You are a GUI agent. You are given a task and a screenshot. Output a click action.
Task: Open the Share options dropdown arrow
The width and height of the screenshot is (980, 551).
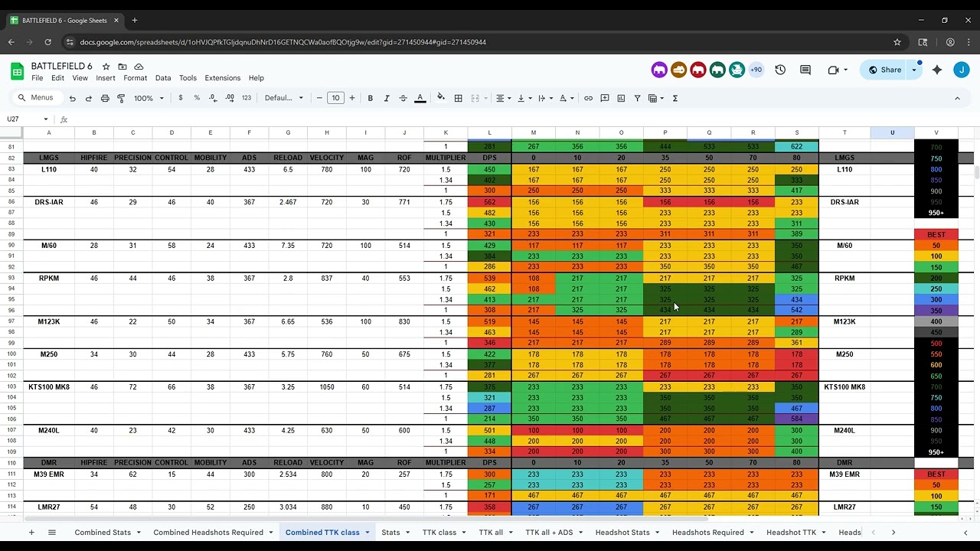914,70
